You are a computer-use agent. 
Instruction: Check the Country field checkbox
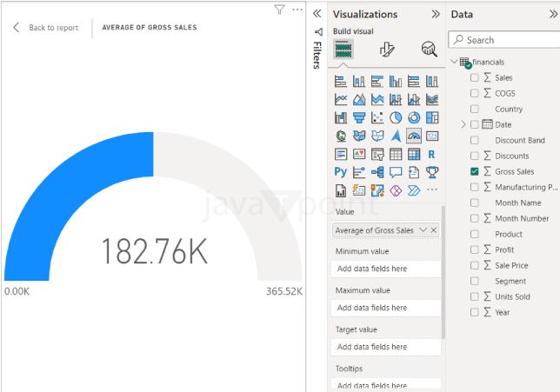point(474,109)
